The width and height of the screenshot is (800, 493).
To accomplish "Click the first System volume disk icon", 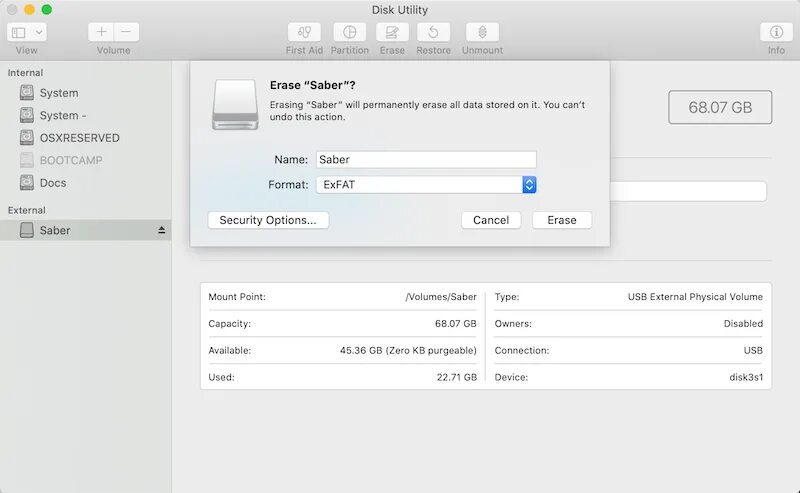I will click(x=27, y=92).
